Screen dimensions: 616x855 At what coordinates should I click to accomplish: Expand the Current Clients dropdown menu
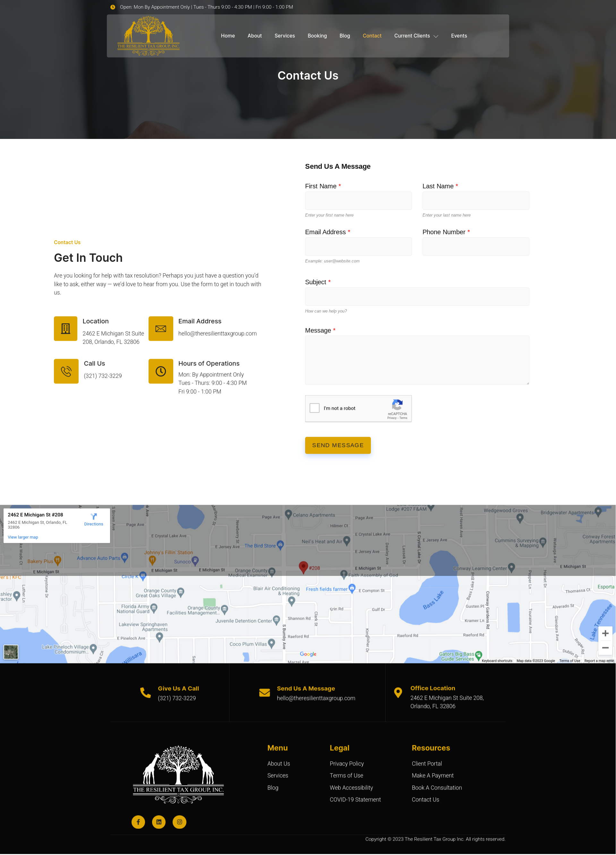click(416, 36)
